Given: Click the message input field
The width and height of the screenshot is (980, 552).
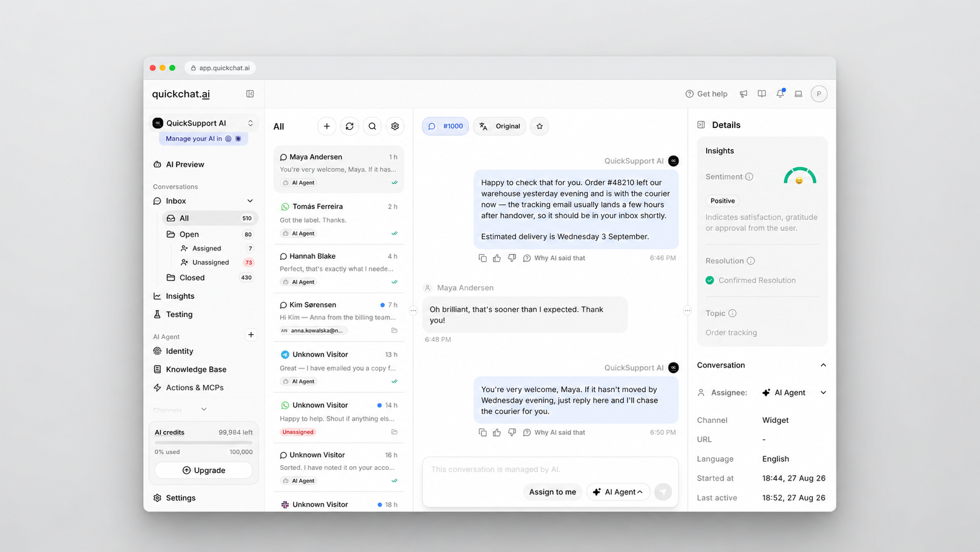Looking at the screenshot, I should 550,469.
